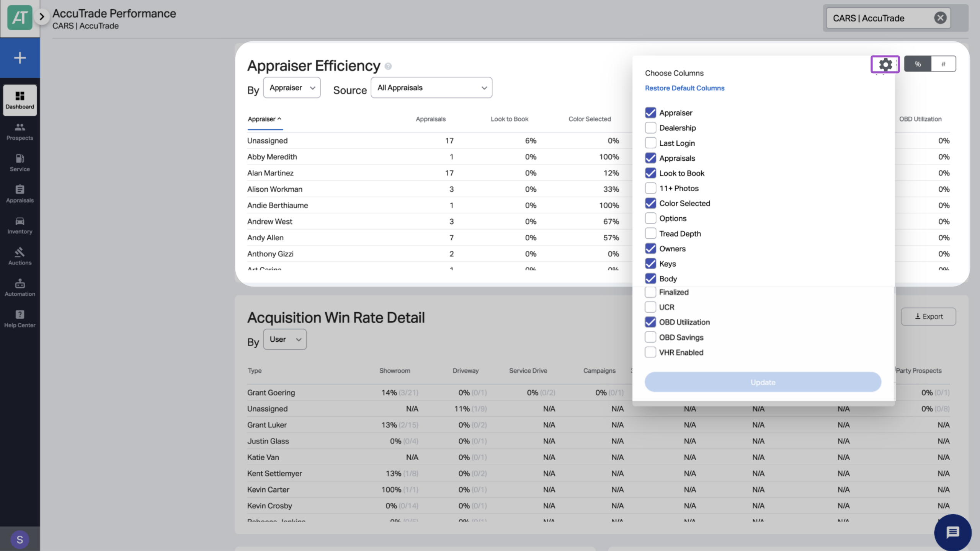Sort by Look to Book column header
This screenshot has width=980, height=551.
pos(510,119)
